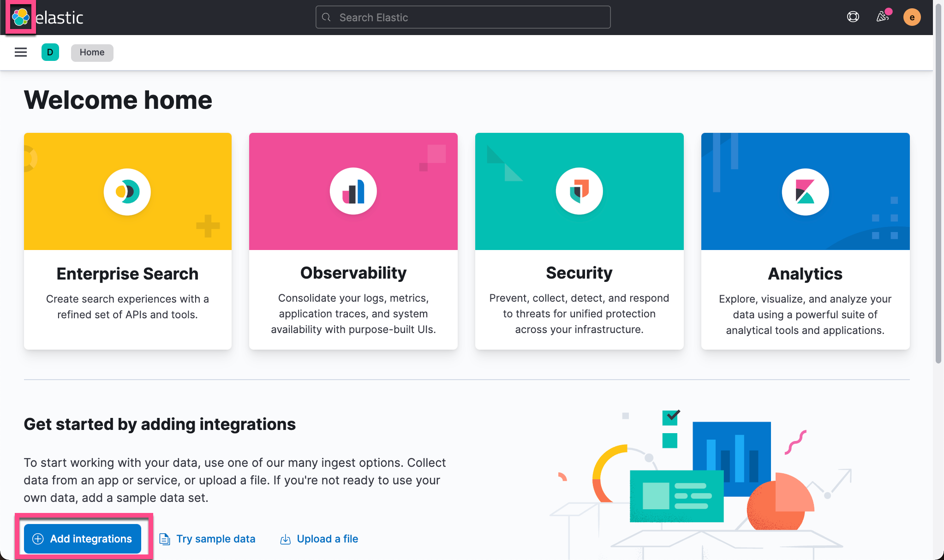Click the document icon beside Try sample data
This screenshot has height=560, width=944.
(x=165, y=539)
